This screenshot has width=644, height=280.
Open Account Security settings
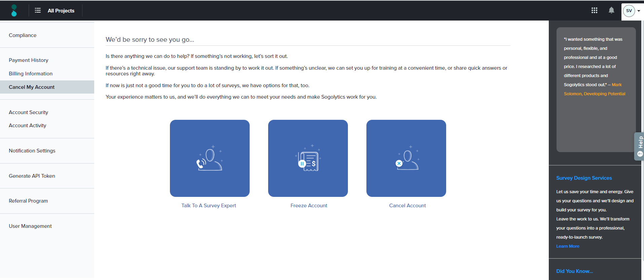tap(29, 112)
